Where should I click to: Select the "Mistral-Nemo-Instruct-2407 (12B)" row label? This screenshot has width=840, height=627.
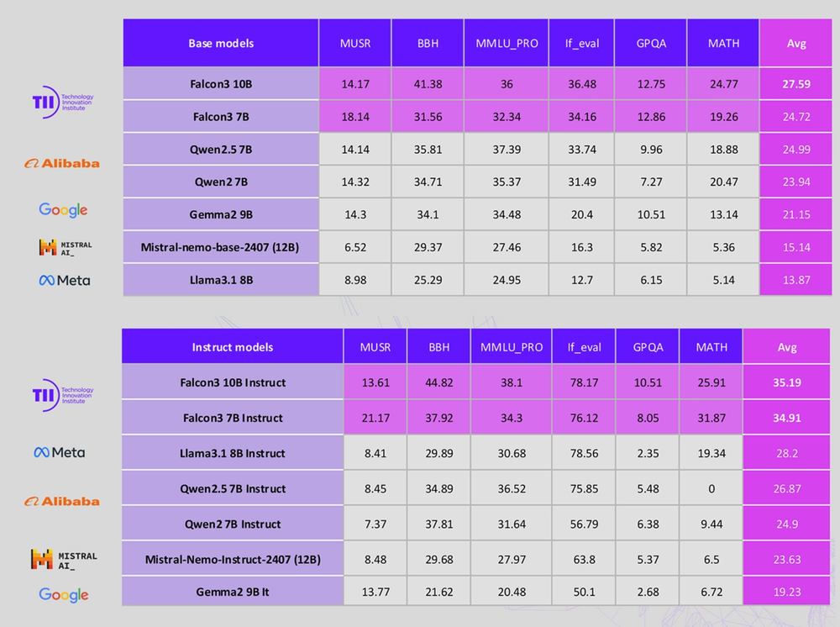coord(233,560)
